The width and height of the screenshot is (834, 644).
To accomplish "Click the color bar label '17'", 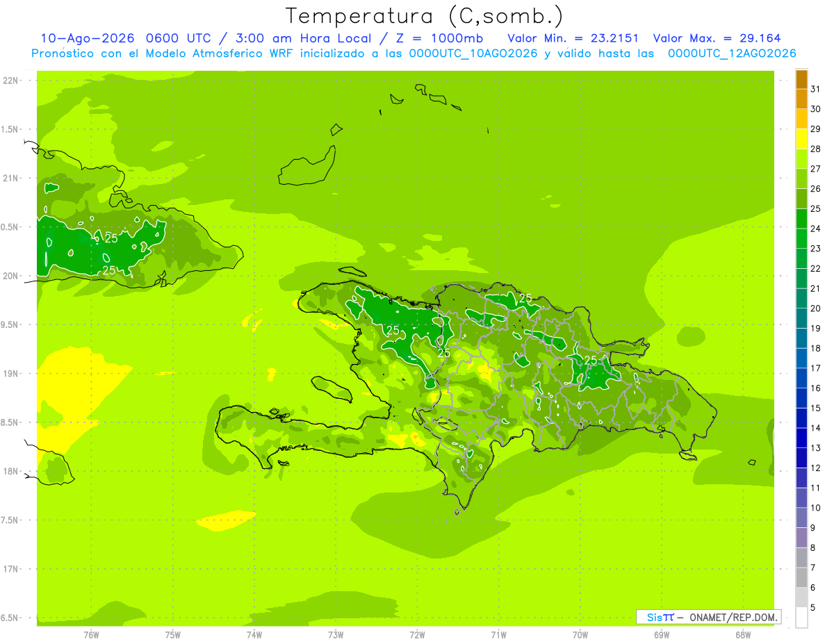I will [815, 368].
